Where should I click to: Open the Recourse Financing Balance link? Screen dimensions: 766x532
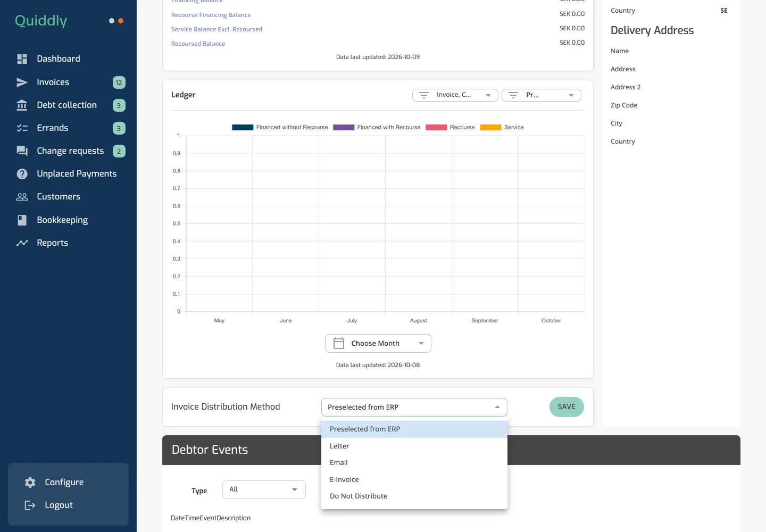tap(211, 15)
